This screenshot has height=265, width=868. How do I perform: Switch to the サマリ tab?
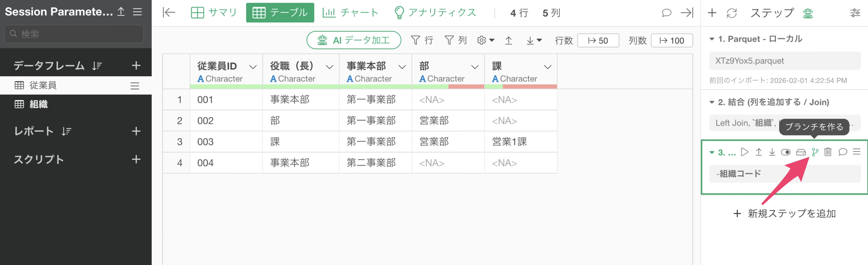(x=214, y=13)
